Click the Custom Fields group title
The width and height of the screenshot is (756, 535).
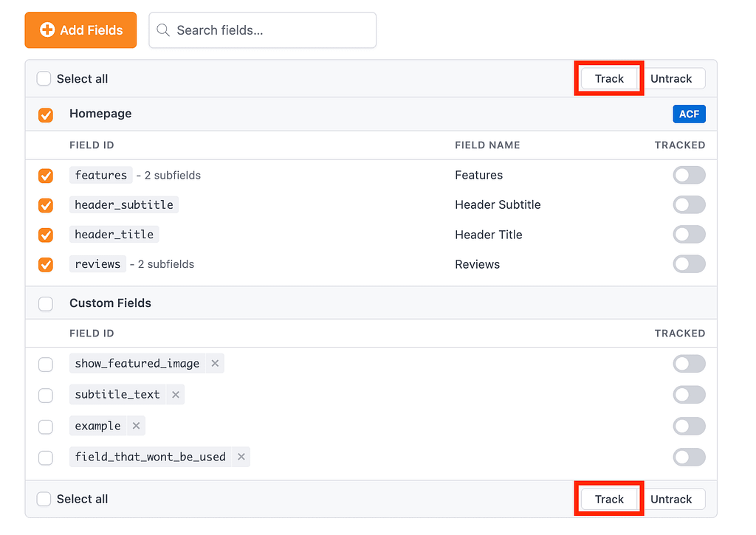(x=110, y=303)
